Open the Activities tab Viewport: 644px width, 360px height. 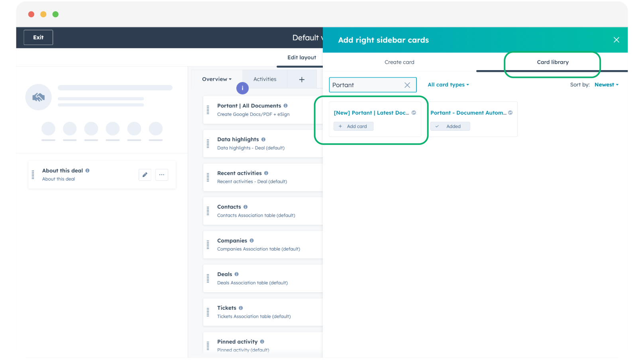coord(265,79)
